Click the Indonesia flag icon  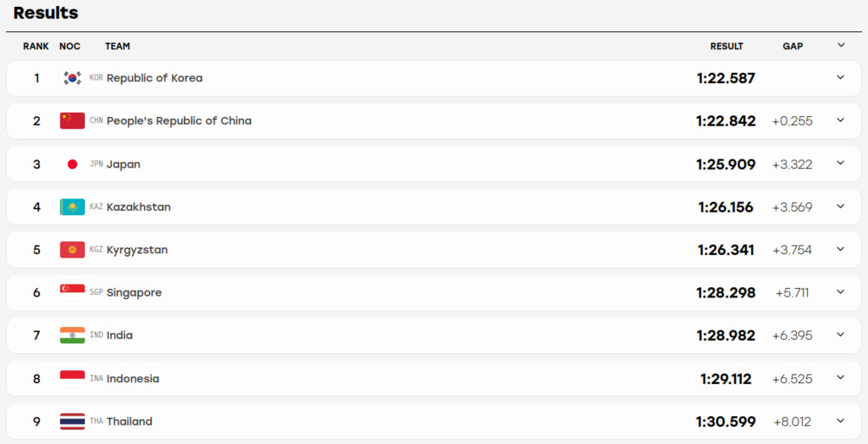(72, 378)
